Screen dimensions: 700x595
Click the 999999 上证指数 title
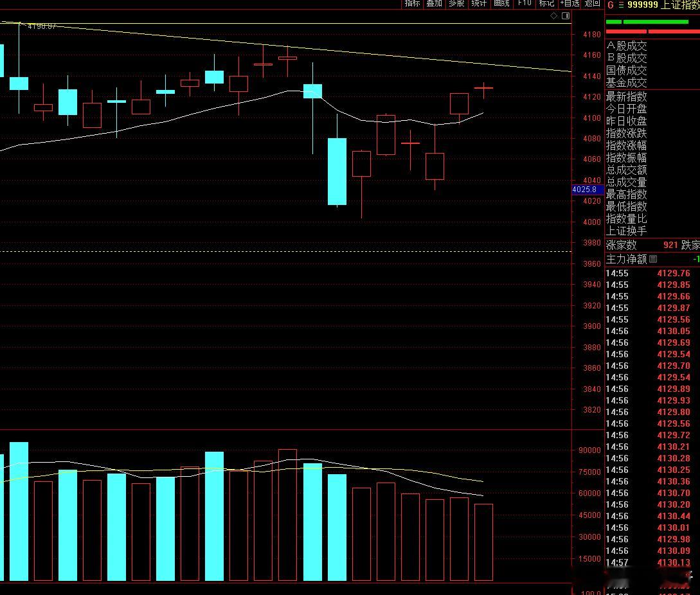point(663,5)
